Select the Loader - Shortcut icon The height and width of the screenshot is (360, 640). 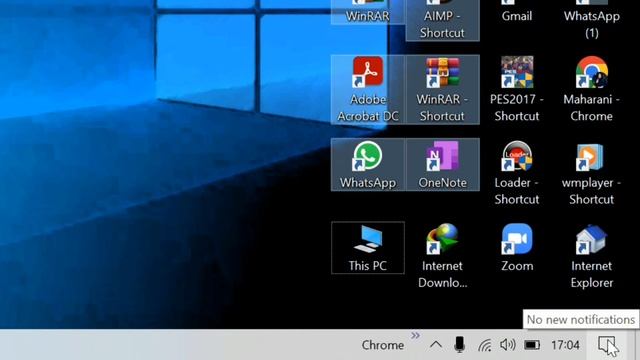click(x=517, y=173)
